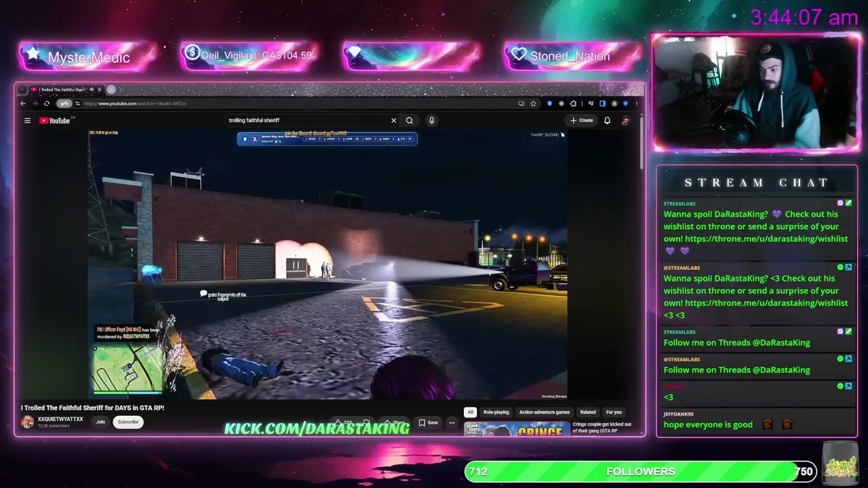Click the Stoned_Nation alert banner

(572, 56)
